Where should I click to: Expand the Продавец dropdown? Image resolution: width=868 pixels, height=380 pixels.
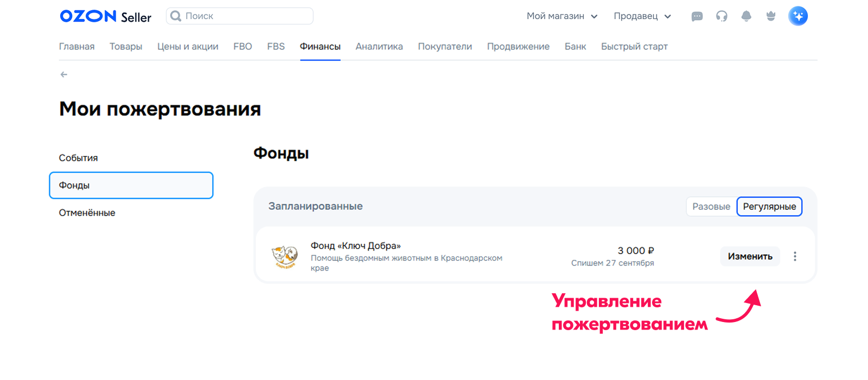(642, 16)
